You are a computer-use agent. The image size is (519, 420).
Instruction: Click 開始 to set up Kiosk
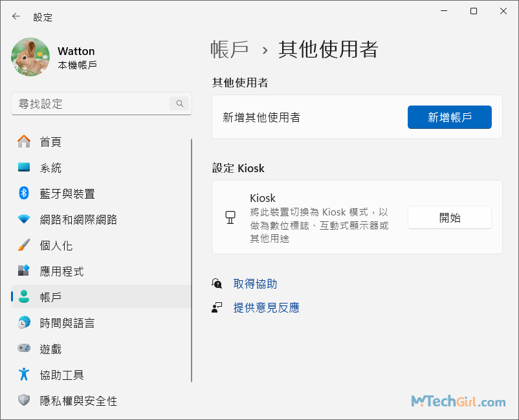click(x=449, y=217)
